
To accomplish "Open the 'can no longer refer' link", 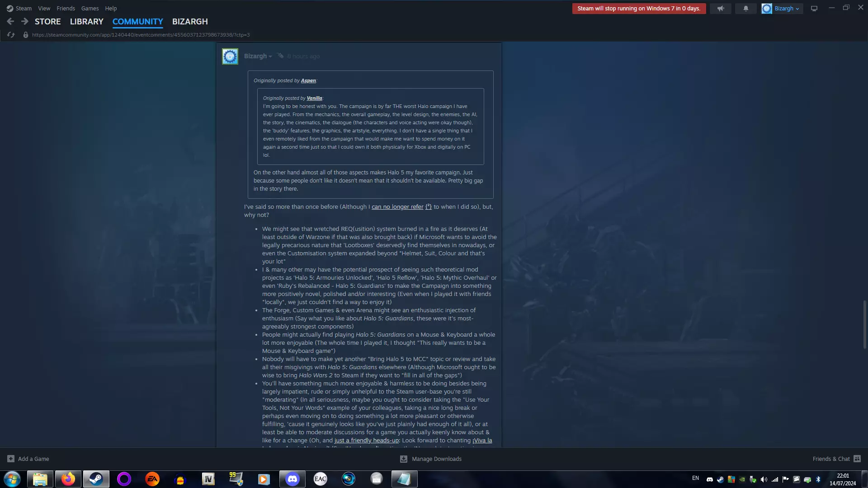I will click(397, 207).
